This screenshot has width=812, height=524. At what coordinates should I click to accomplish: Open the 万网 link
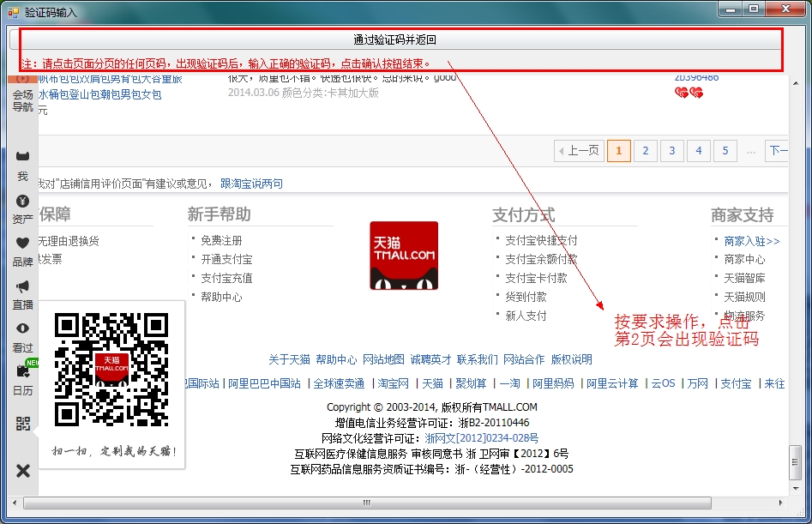[698, 383]
